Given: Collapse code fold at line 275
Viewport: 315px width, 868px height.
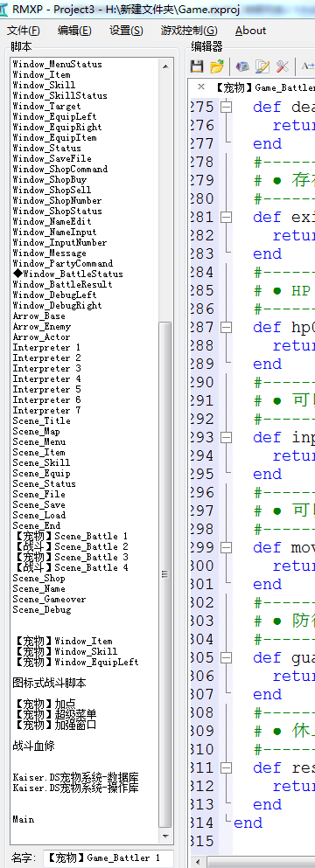Looking at the screenshot, I should pos(226,107).
